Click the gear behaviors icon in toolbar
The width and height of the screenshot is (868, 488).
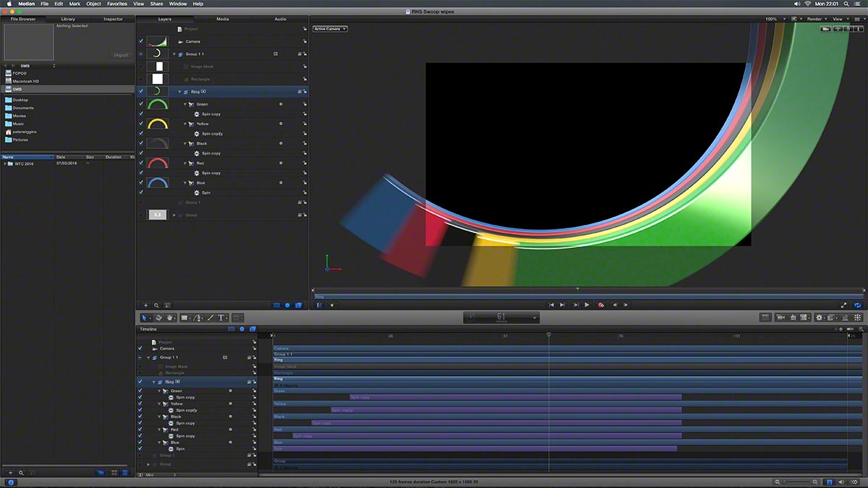(x=820, y=317)
